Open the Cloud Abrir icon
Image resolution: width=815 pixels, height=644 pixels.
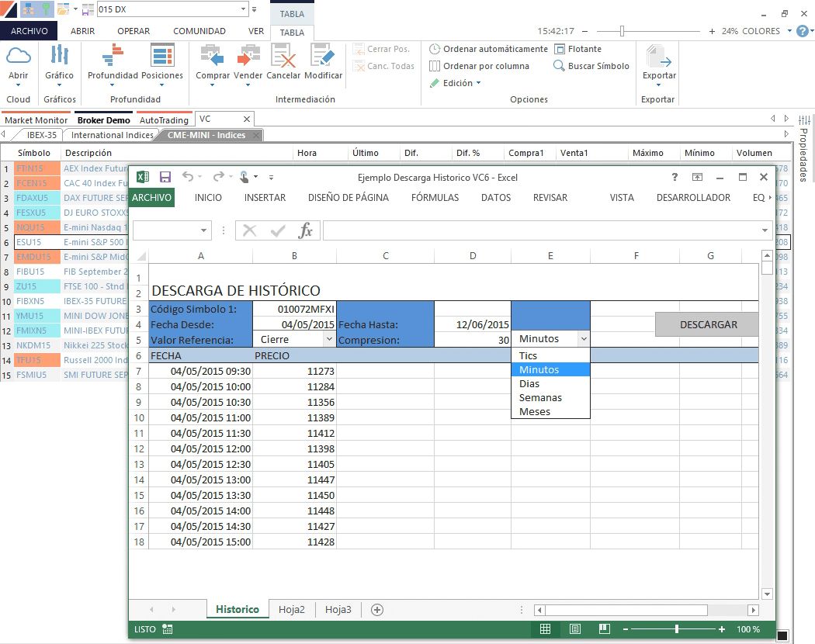(x=18, y=56)
